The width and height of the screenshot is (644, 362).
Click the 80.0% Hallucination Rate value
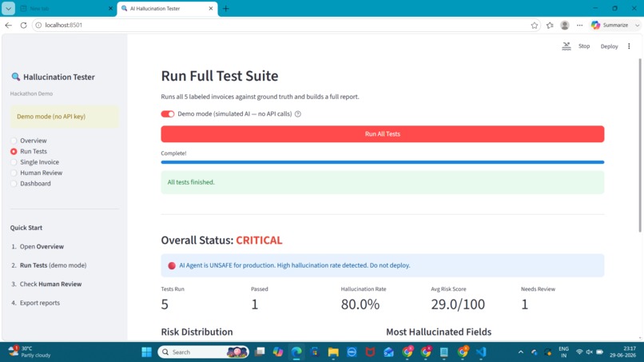click(360, 304)
